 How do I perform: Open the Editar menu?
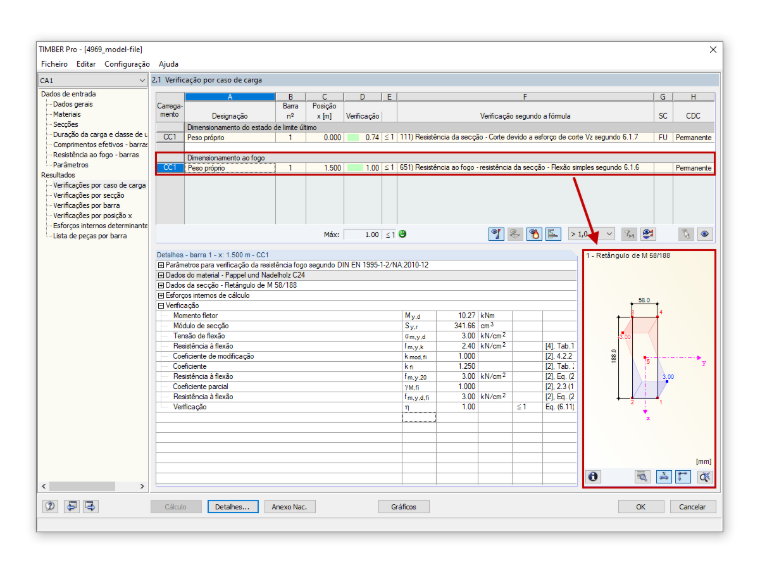coord(86,64)
